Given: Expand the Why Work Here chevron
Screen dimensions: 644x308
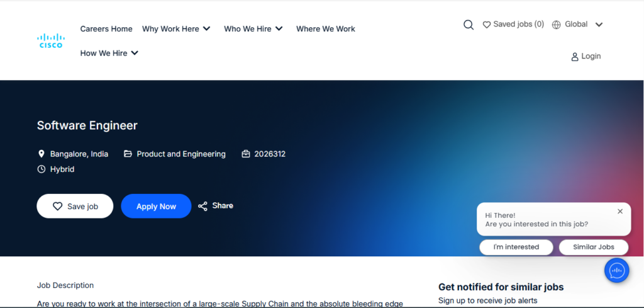Looking at the screenshot, I should pos(206,29).
